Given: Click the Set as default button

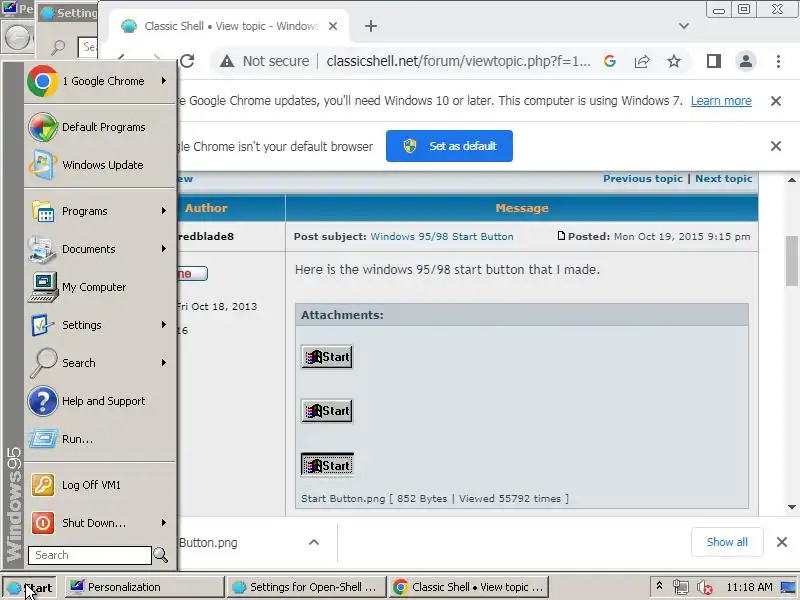Looking at the screenshot, I should [x=449, y=146].
